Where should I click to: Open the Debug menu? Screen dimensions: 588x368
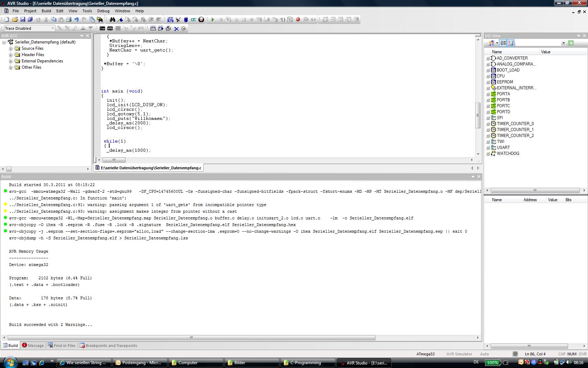tap(103, 11)
